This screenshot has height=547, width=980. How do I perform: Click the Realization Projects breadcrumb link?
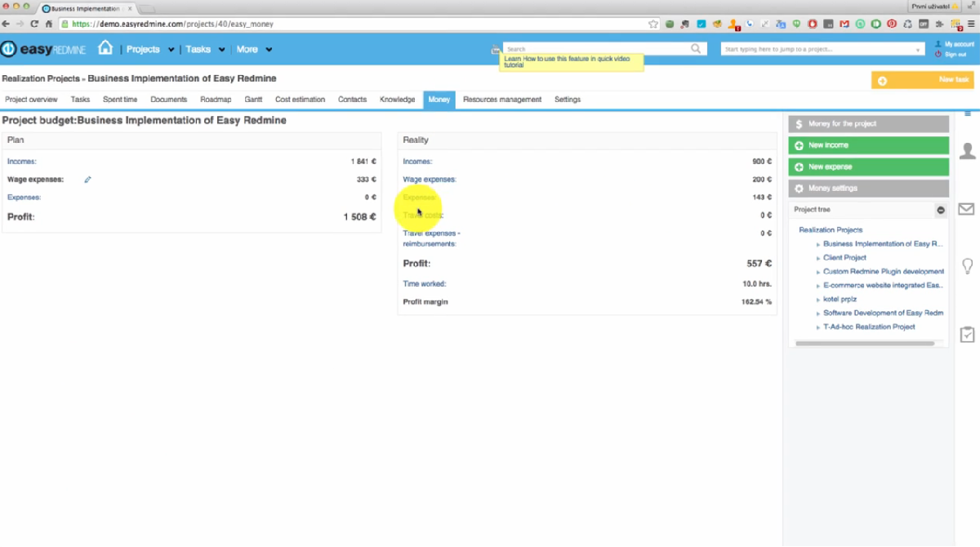[41, 79]
